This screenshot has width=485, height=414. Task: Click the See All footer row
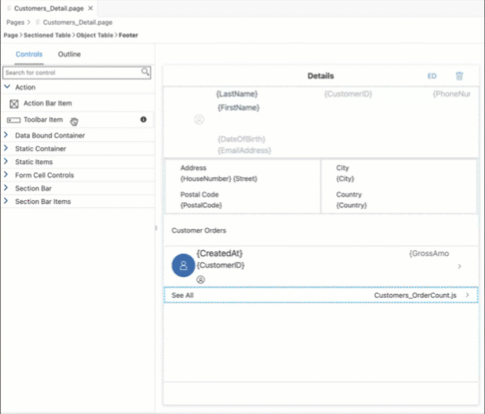pyautogui.click(x=321, y=295)
